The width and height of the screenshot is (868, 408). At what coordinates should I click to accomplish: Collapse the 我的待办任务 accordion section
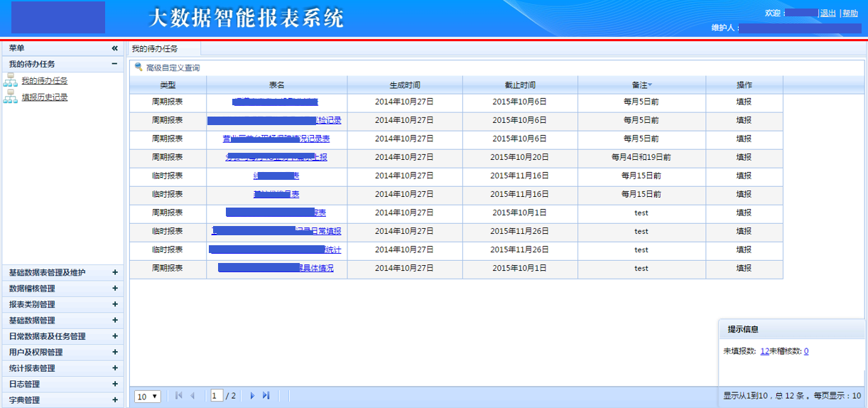[x=114, y=64]
